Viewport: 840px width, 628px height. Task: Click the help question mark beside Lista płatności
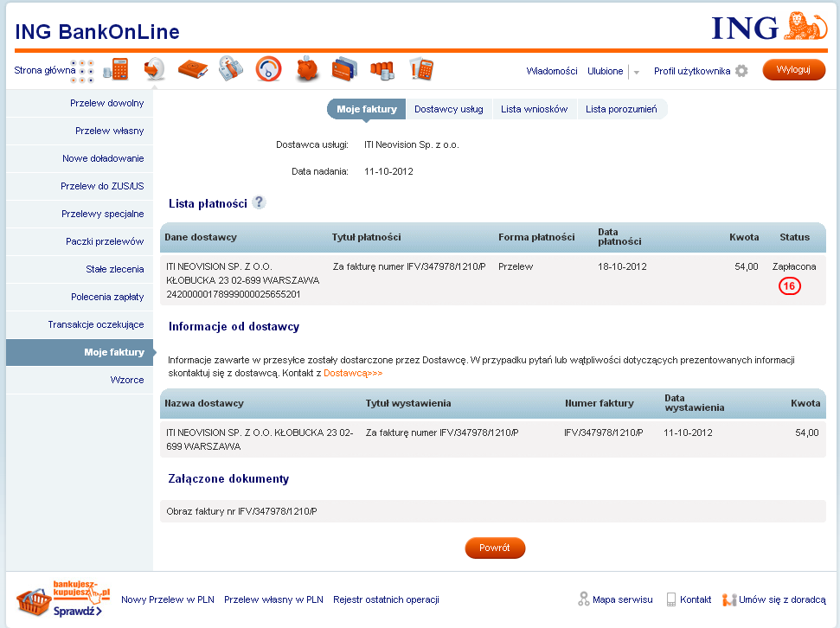tap(259, 202)
